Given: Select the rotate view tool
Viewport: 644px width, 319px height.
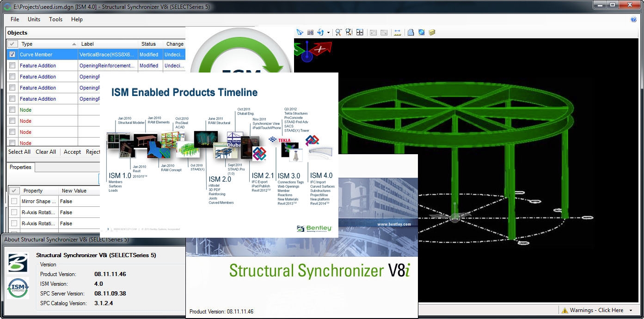Looking at the screenshot, I should click(320, 32).
